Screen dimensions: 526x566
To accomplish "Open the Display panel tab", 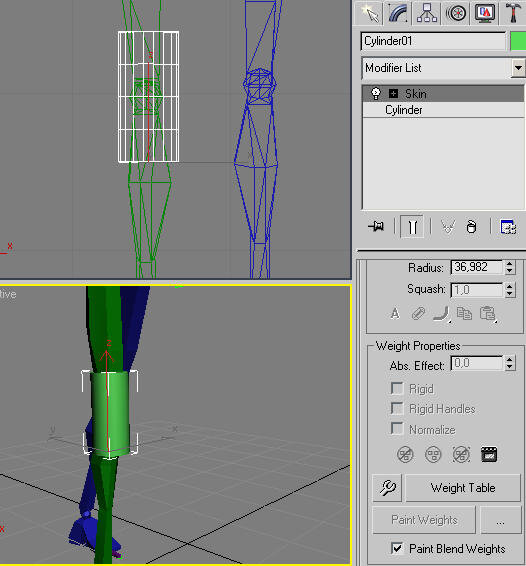I will [484, 13].
